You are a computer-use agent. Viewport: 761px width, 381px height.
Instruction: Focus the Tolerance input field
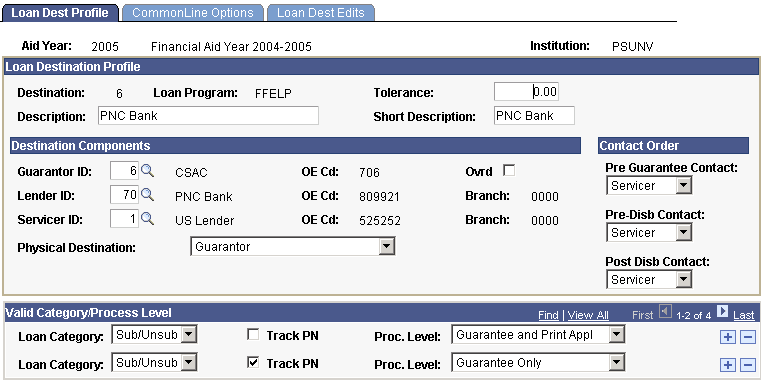click(x=526, y=92)
